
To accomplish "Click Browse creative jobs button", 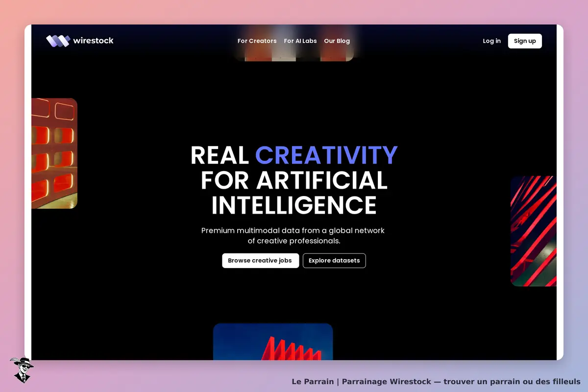I will [x=260, y=261].
